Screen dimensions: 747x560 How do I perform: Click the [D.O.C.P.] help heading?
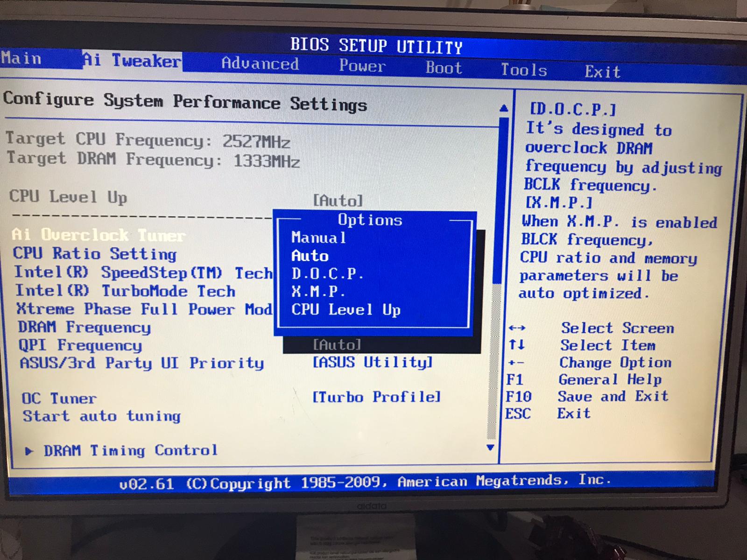click(573, 110)
